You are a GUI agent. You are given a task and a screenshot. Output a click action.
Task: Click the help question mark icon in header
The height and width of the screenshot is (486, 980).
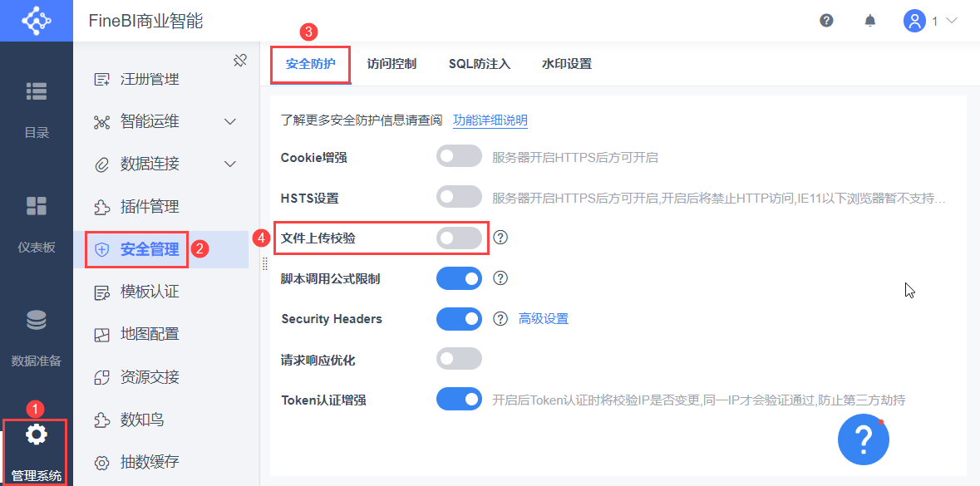[826, 21]
